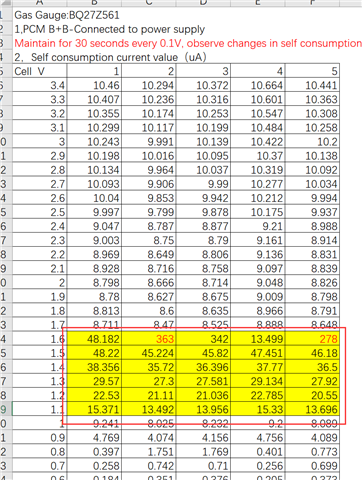Select the cell reading Gas Gauge:BQ27Z561
362x480 pixels.
pos(67,15)
